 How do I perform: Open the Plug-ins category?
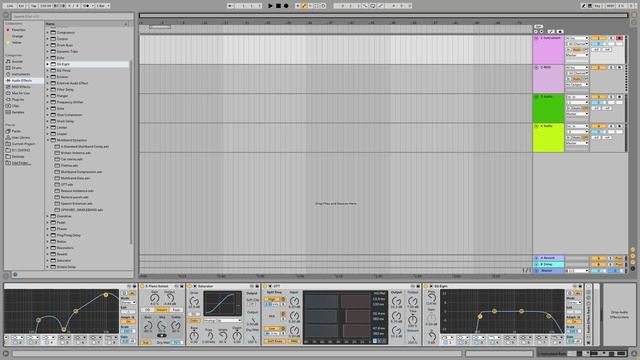pyautogui.click(x=18, y=100)
